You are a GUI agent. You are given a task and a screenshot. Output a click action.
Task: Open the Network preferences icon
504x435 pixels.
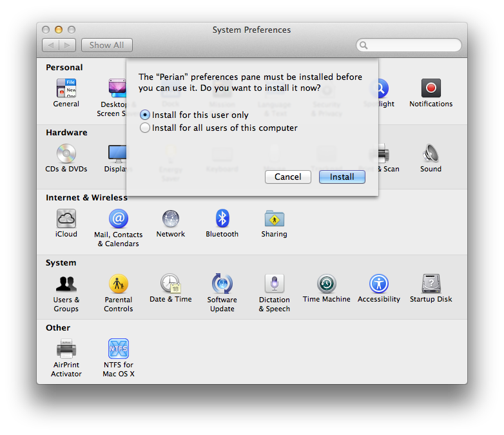(x=171, y=219)
